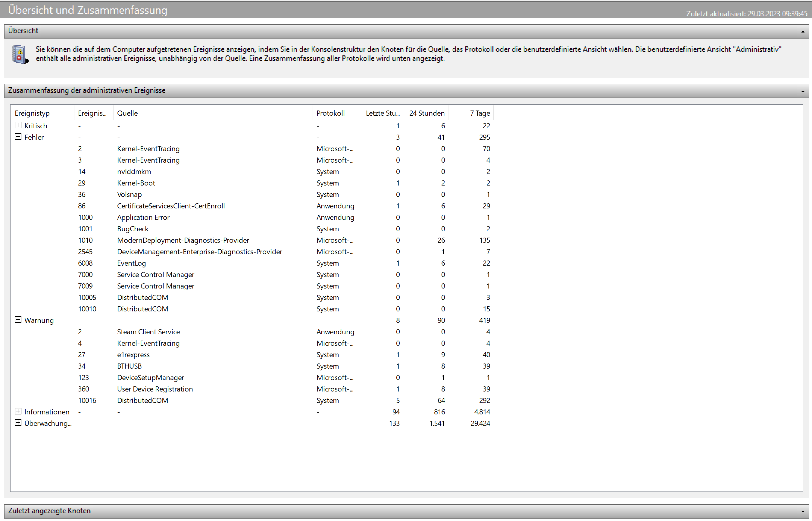Expand the Informationen event type
This screenshot has height=521, width=812.
18,411
